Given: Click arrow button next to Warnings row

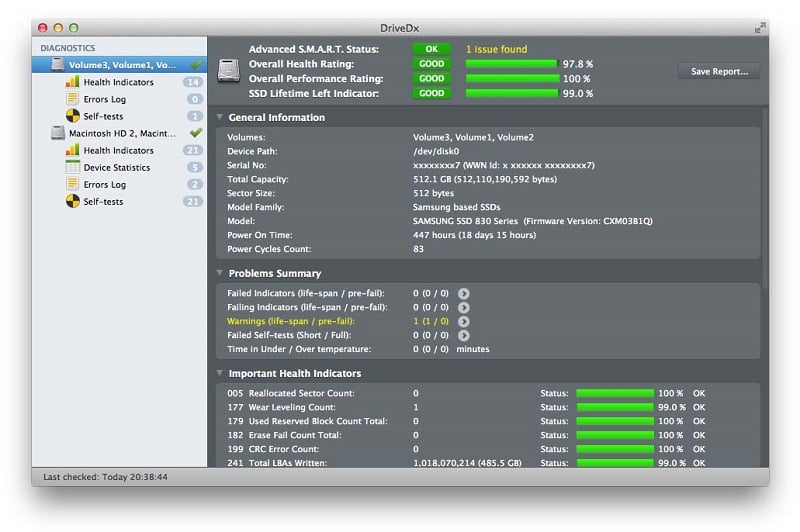Looking at the screenshot, I should (463, 322).
